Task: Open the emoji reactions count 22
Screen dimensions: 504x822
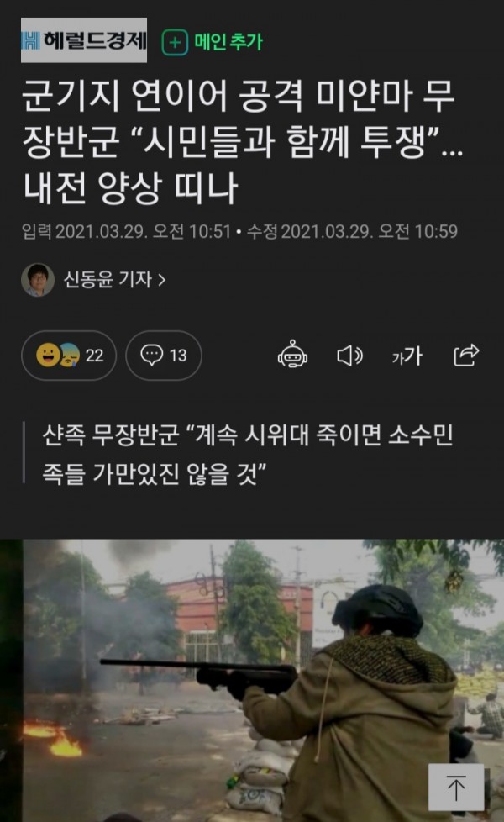Action: [x=69, y=356]
